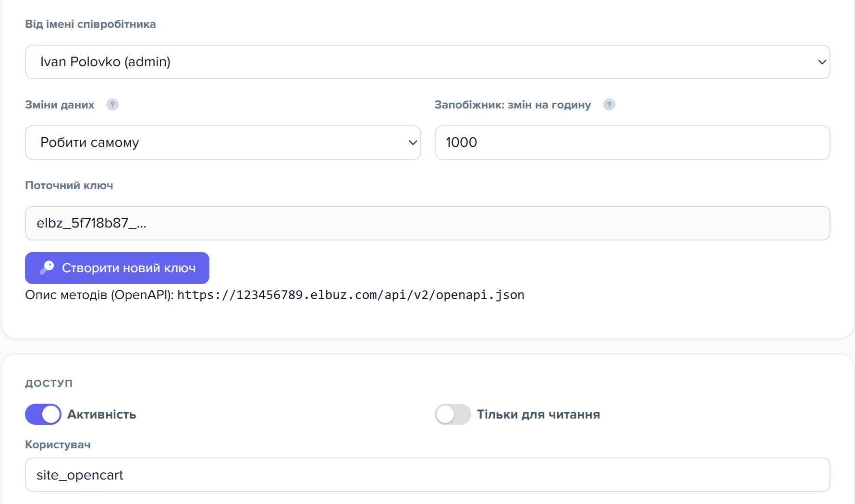Click the Опис методів (OpenAPI) text
Viewport: 855px width, 504px height.
(99, 295)
